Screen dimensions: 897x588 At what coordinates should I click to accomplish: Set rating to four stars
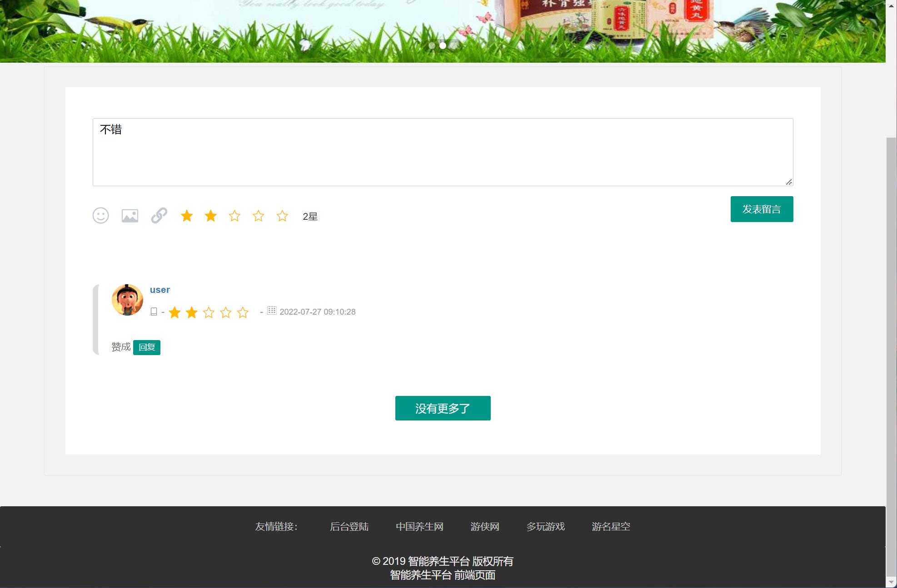(259, 216)
